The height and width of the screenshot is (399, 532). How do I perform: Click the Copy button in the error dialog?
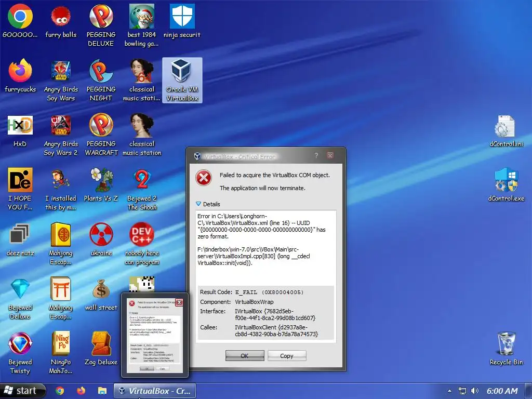(287, 355)
